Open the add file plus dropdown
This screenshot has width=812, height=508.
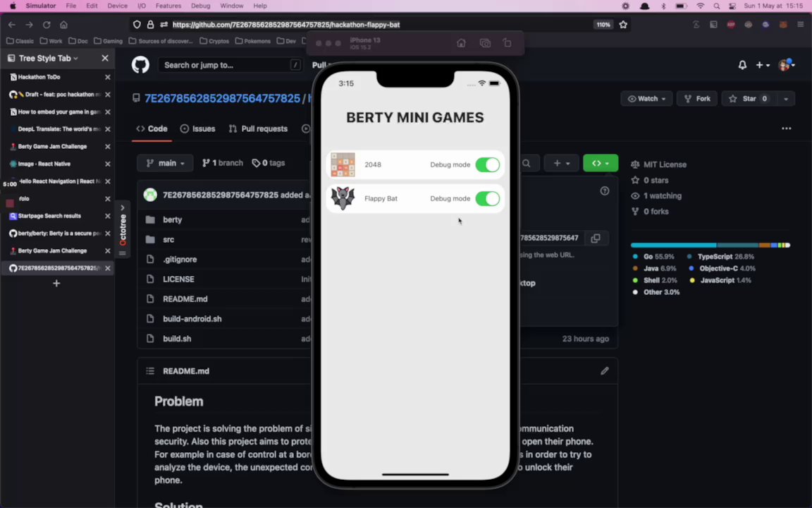click(x=561, y=163)
